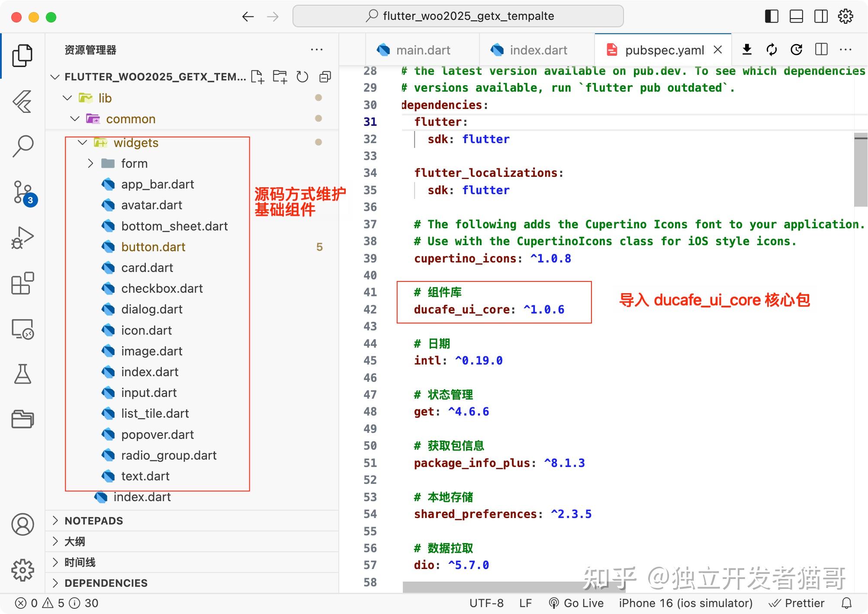The height and width of the screenshot is (614, 868).
Task: Open the Extensions view
Action: (23, 284)
